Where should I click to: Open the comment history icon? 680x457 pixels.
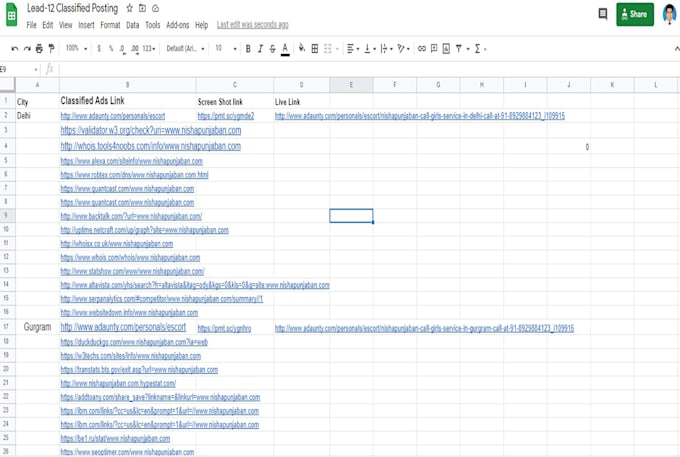(x=603, y=14)
